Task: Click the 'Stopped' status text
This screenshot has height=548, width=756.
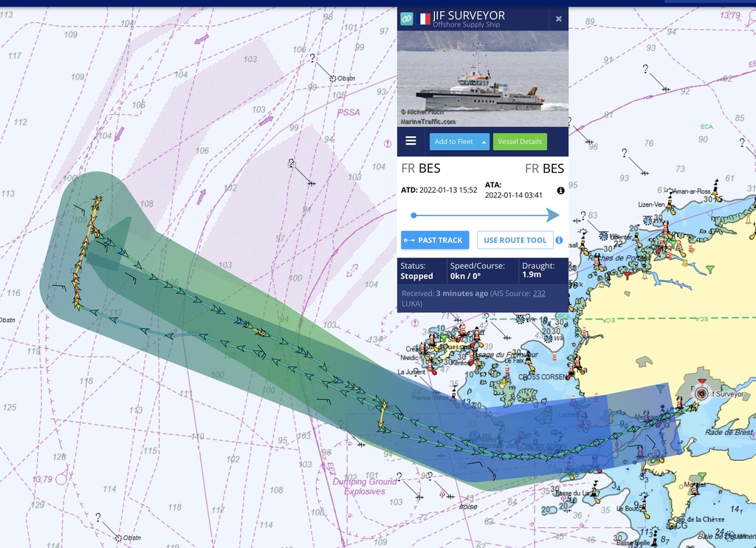Action: 416,276
